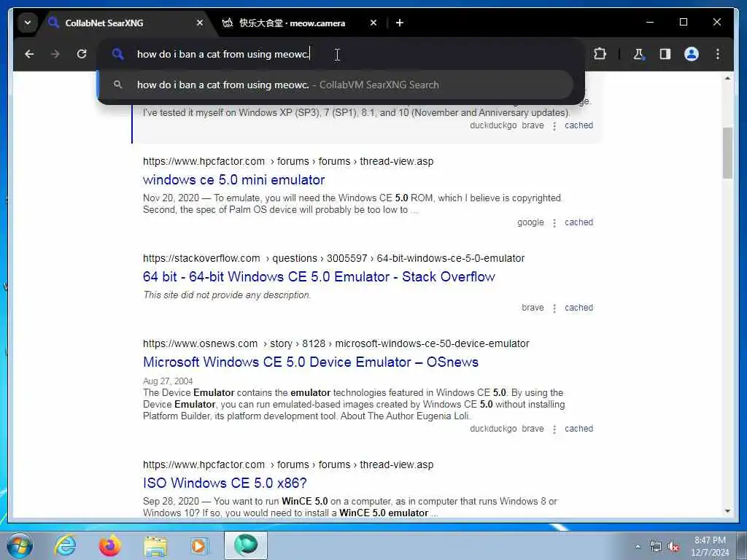Close the meow.camera tab
The width and height of the screenshot is (747, 560).
373,23
